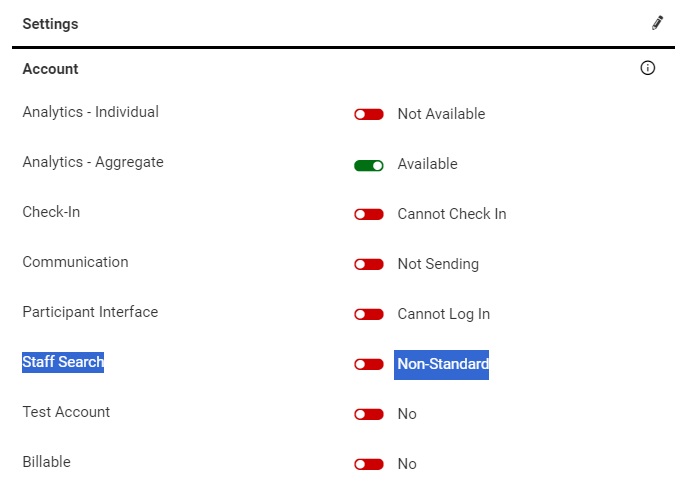Viewport: 680px width, 487px height.
Task: Toggle the Analytics - Individual switch
Action: [369, 114]
